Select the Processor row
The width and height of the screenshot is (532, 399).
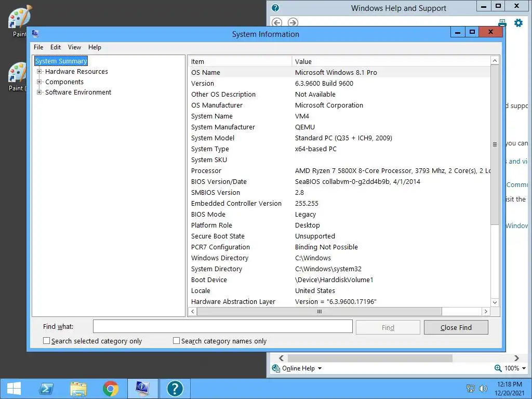339,170
